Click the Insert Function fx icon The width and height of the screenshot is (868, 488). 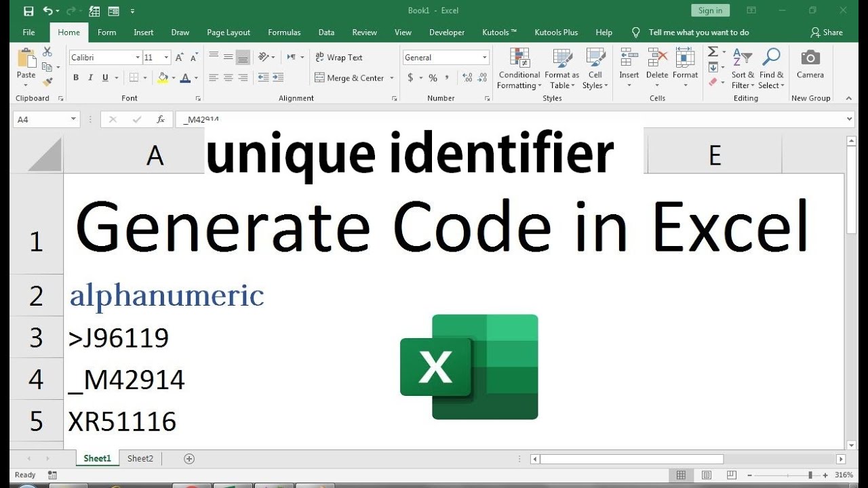[161, 119]
